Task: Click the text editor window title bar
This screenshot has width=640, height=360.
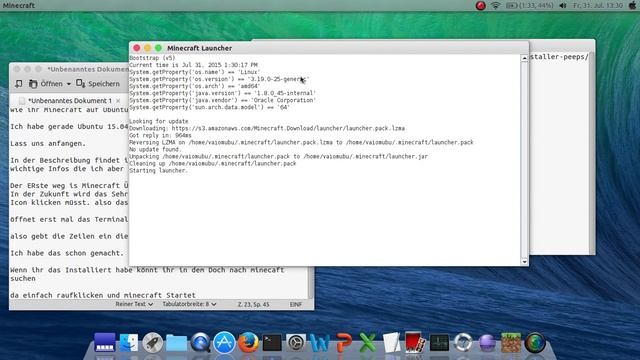Action: click(x=69, y=69)
